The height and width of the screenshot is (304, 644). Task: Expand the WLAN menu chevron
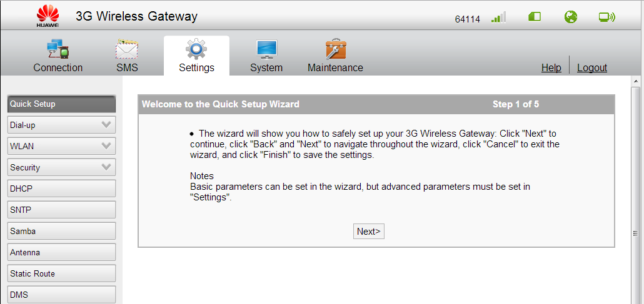(x=106, y=145)
